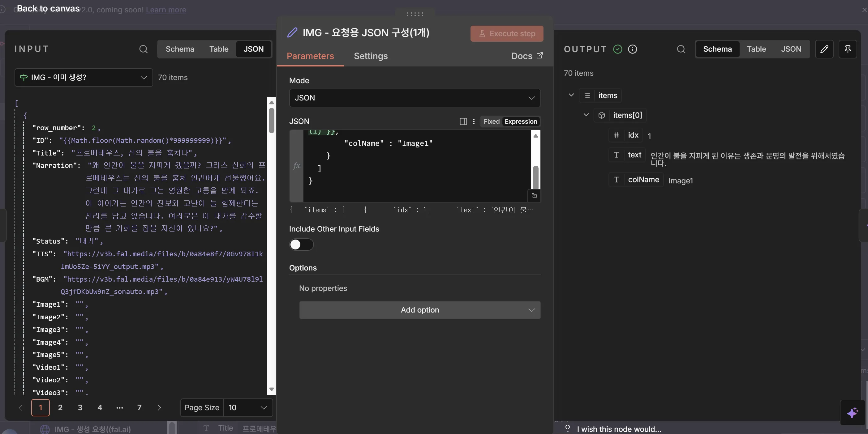Open the input panel search
This screenshot has height=434, width=868.
[144, 49]
